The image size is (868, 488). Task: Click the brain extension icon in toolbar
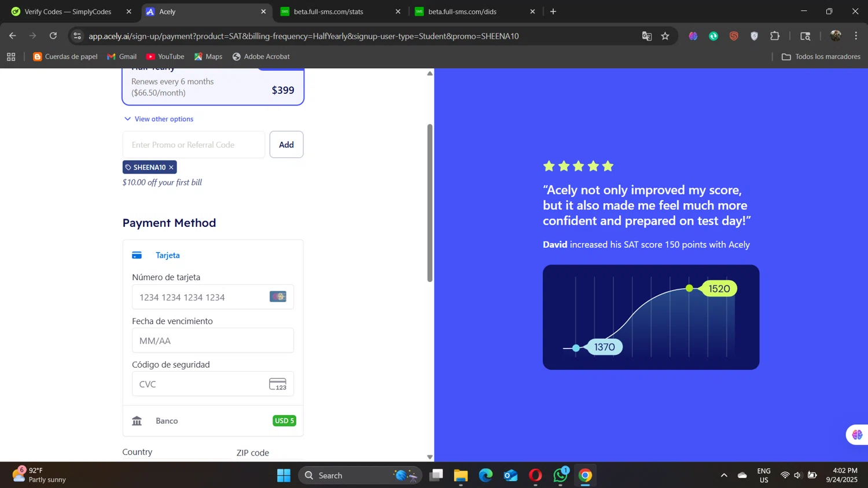pos(693,36)
